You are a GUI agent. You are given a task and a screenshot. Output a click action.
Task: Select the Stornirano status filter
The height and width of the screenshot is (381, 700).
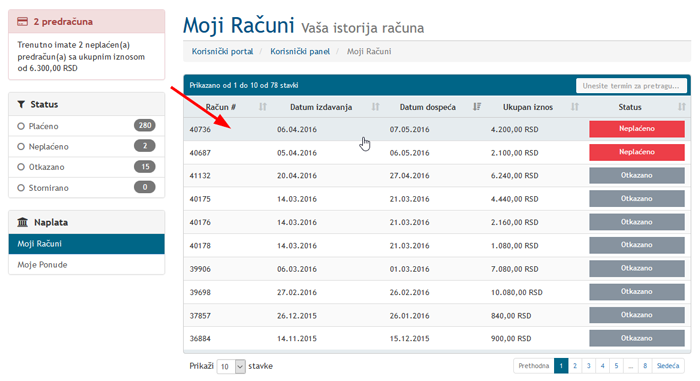86,188
